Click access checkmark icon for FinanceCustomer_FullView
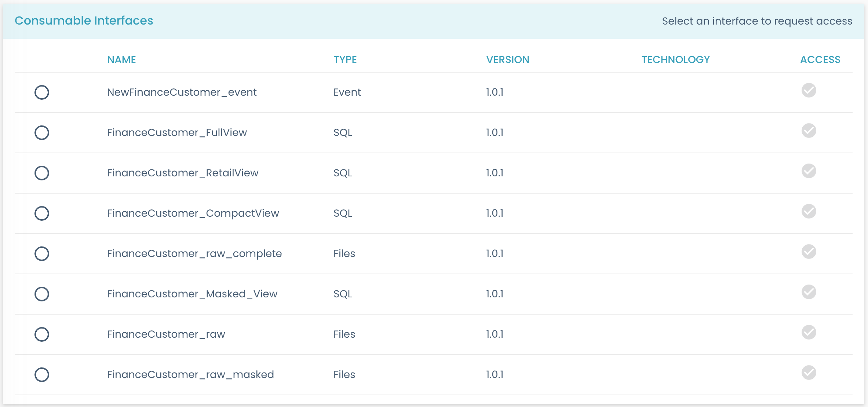Viewport: 868px width, 407px height. click(809, 131)
